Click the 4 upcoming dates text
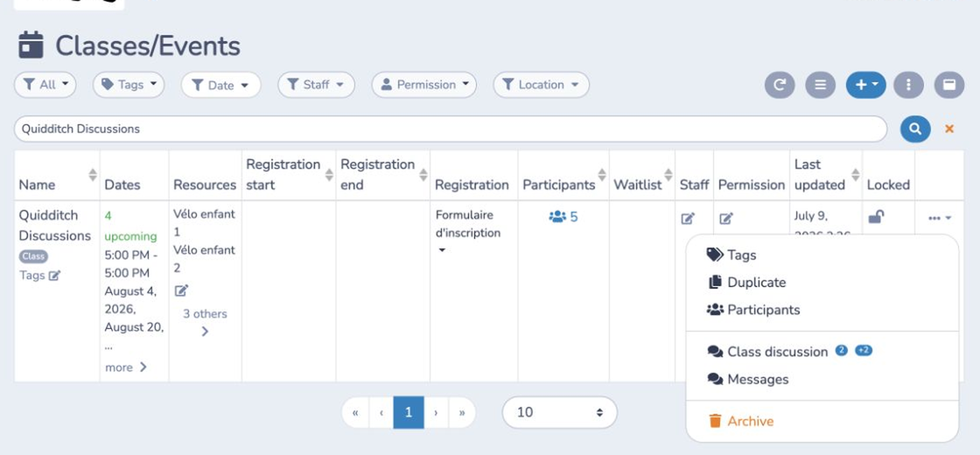Viewport: 980px width, 455px height. coord(130,226)
